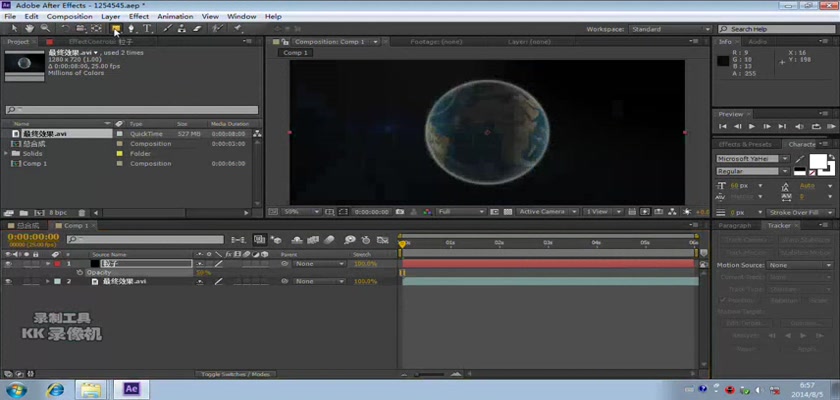Select the Zoom magnifier tool
The height and width of the screenshot is (400, 840).
(45, 29)
